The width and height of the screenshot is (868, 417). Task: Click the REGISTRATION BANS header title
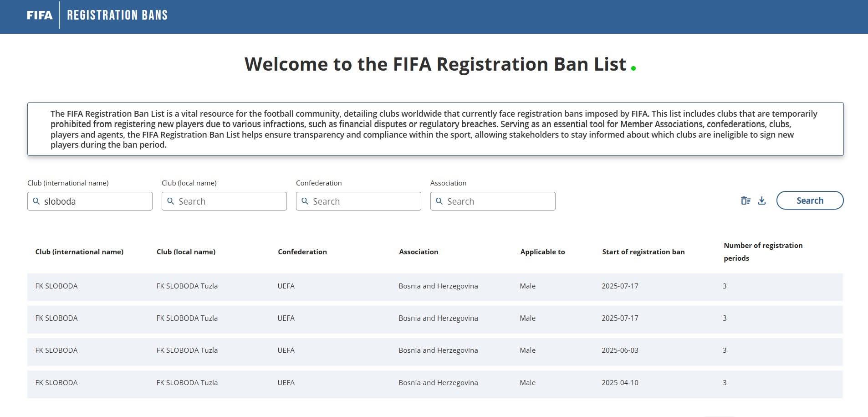(117, 15)
